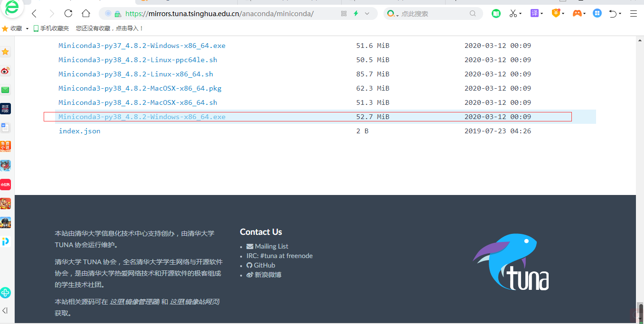Image resolution: width=644 pixels, height=324 pixels.
Task: Open the game controller extension
Action: [x=577, y=13]
